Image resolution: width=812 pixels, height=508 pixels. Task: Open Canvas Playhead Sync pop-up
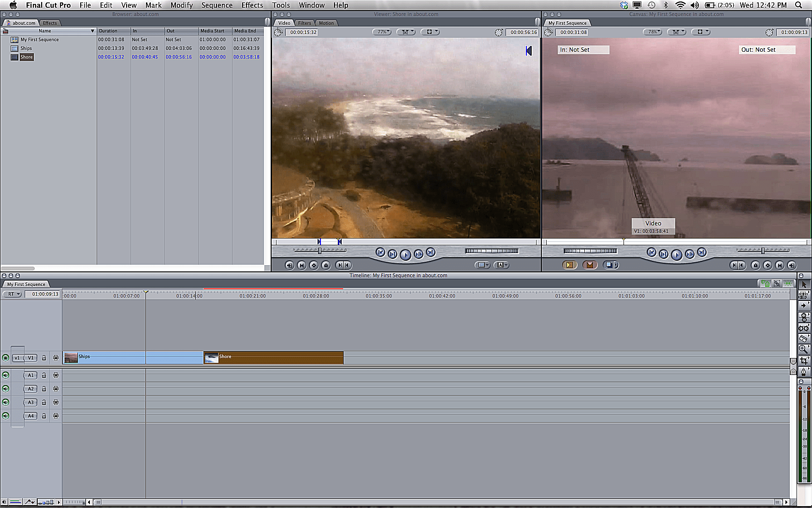[677, 32]
